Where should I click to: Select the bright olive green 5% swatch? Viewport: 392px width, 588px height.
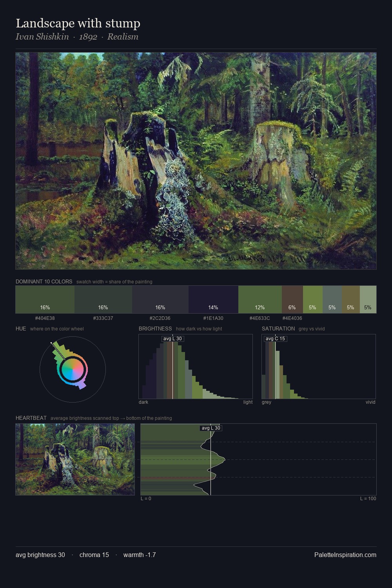click(x=313, y=299)
